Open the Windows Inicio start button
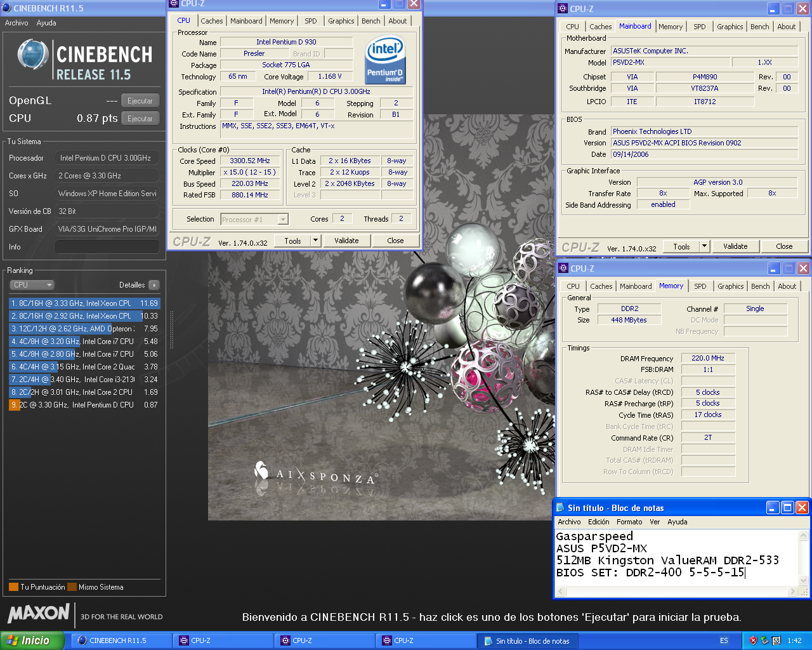The image size is (812, 650). 32,640
